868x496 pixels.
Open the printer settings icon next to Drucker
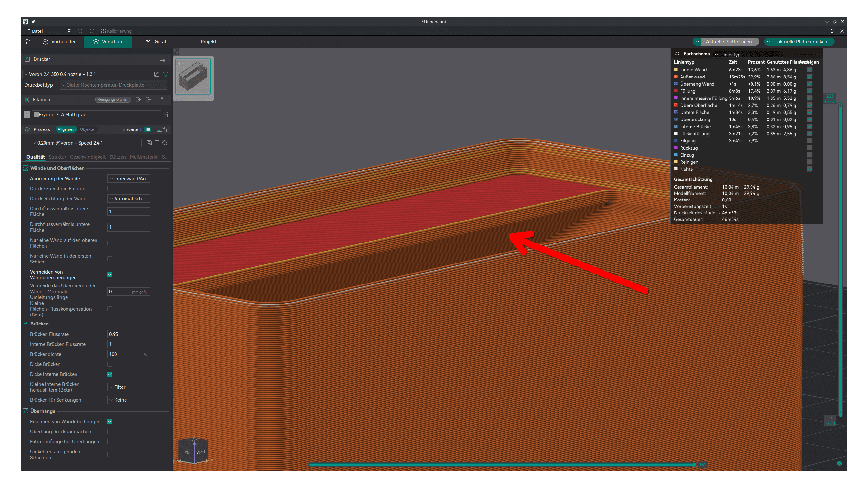pyautogui.click(x=163, y=59)
